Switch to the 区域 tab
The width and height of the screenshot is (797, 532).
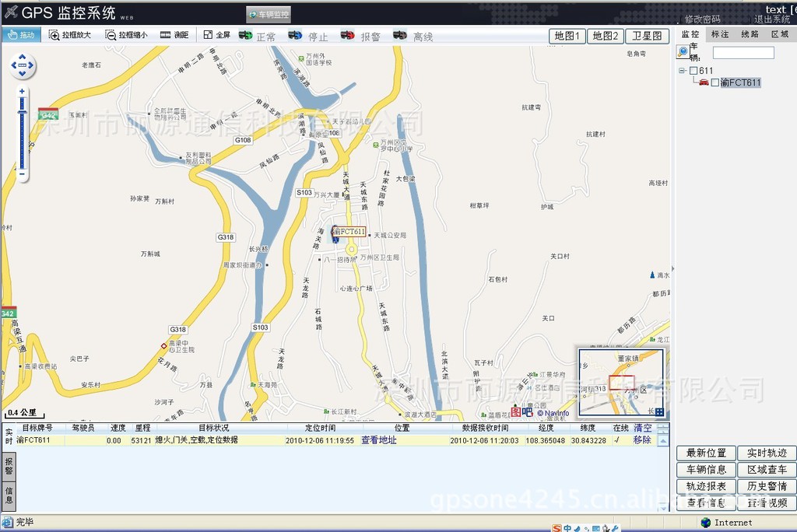coord(779,34)
